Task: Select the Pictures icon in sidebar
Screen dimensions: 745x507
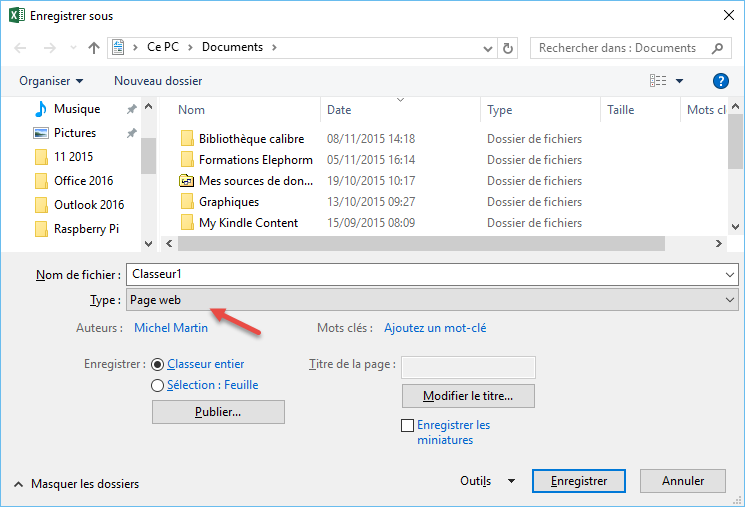Action: (41, 133)
